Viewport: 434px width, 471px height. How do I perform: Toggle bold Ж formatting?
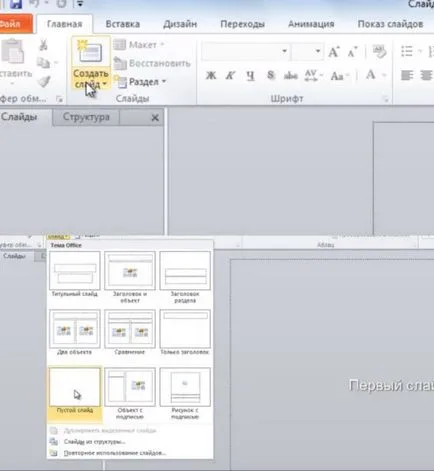[211, 76]
